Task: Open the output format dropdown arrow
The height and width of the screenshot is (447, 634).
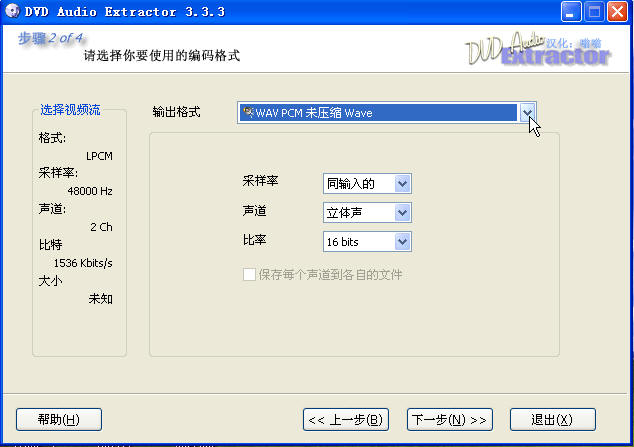Action: click(x=526, y=113)
